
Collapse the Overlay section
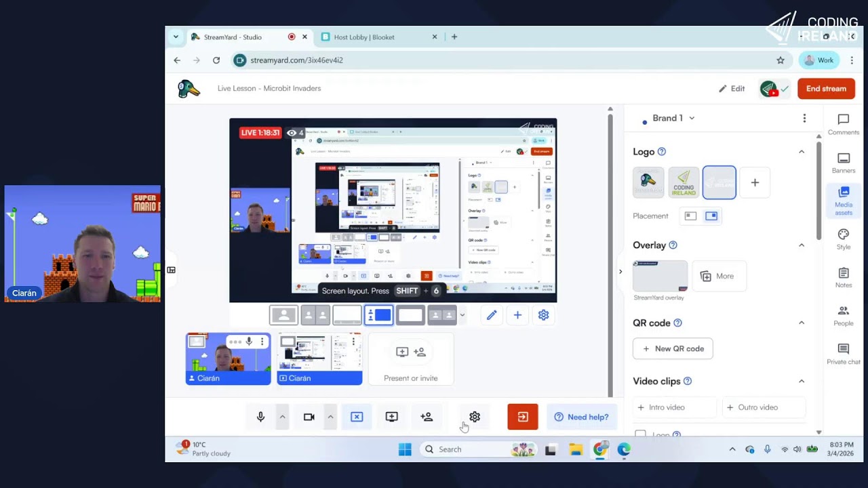point(801,245)
